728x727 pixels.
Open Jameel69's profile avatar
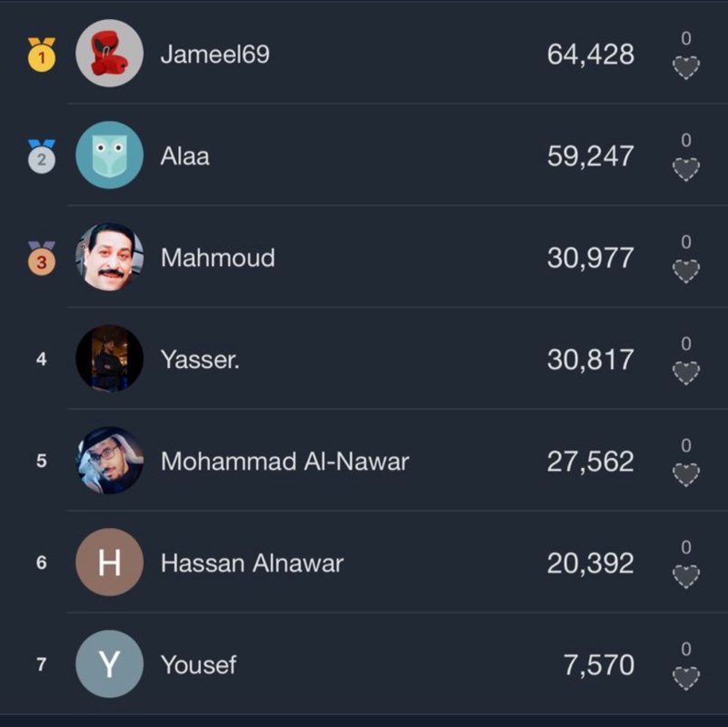pos(109,55)
